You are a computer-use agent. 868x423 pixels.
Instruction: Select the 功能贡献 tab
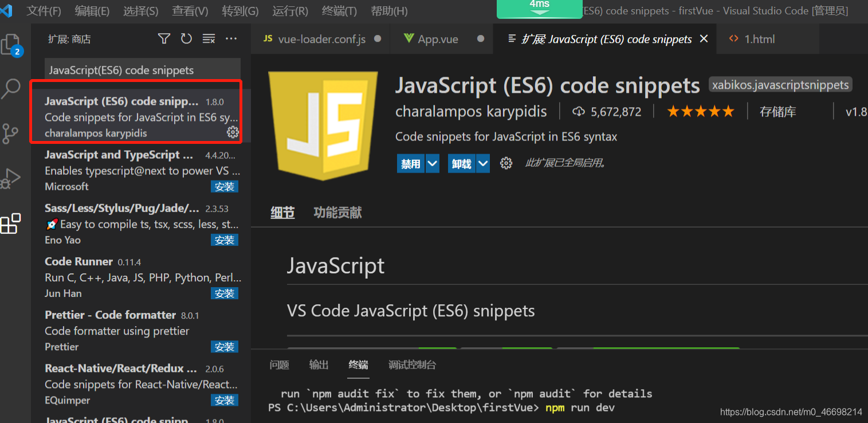(337, 213)
